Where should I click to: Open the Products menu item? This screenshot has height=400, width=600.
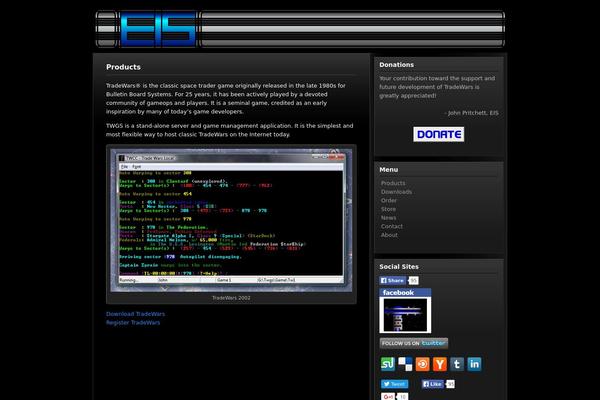tap(393, 183)
